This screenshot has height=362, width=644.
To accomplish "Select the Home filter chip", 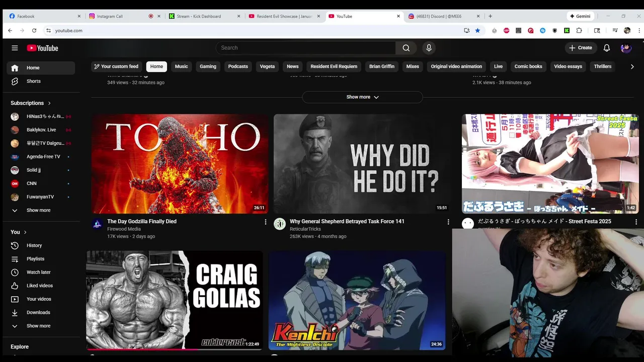I will coord(156,66).
